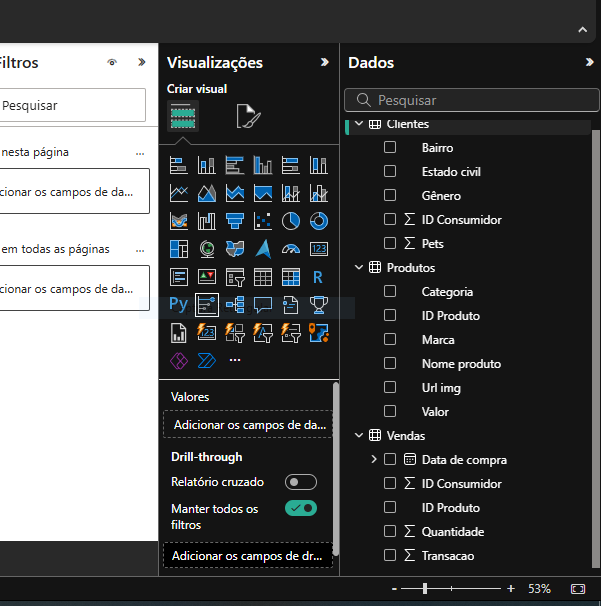
Task: Collapse the Visualizações pane
Action: tap(324, 62)
